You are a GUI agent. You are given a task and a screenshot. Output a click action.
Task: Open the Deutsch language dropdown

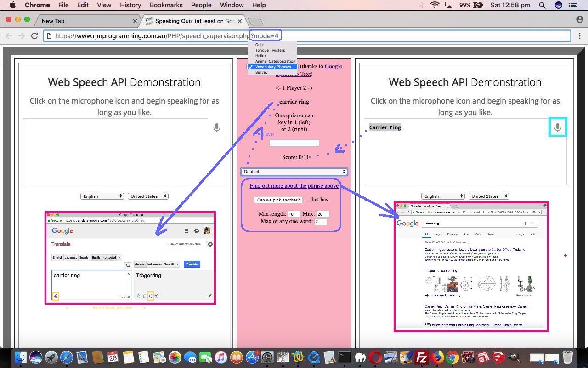pos(294,171)
